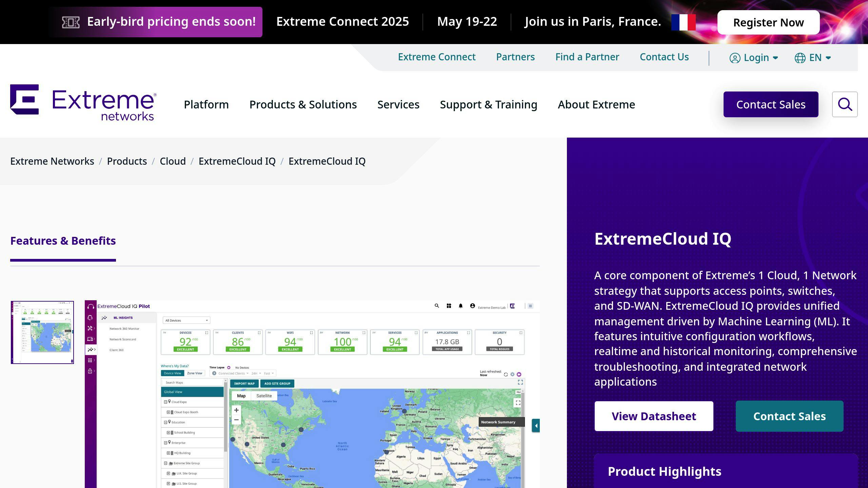Select Global View in the map tree
Viewport: 868px width, 488px height.
point(192,392)
